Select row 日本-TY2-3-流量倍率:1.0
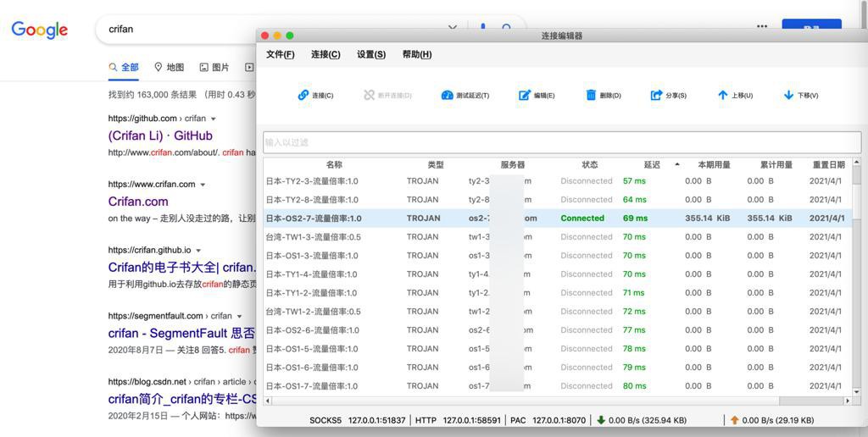 click(x=558, y=181)
